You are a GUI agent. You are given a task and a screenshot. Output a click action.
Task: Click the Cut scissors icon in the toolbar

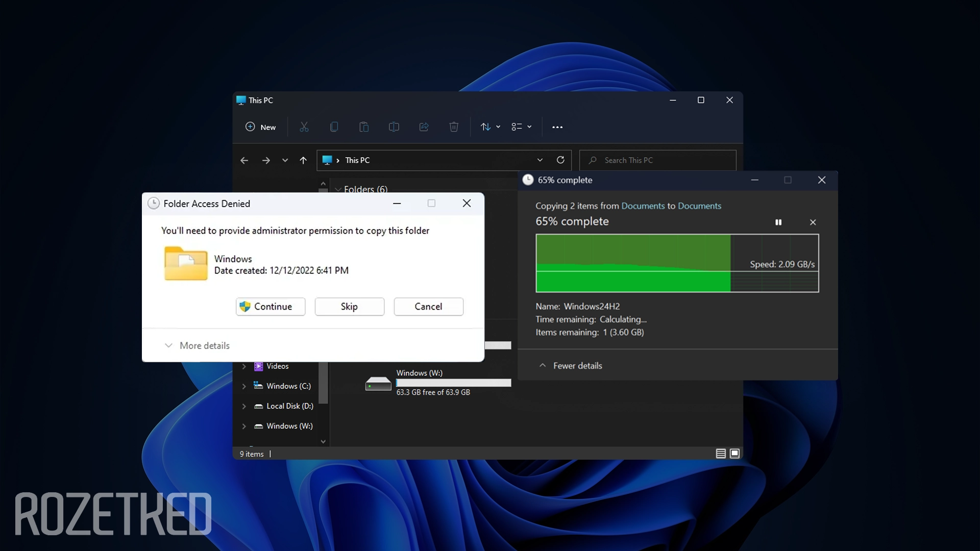[x=304, y=127]
